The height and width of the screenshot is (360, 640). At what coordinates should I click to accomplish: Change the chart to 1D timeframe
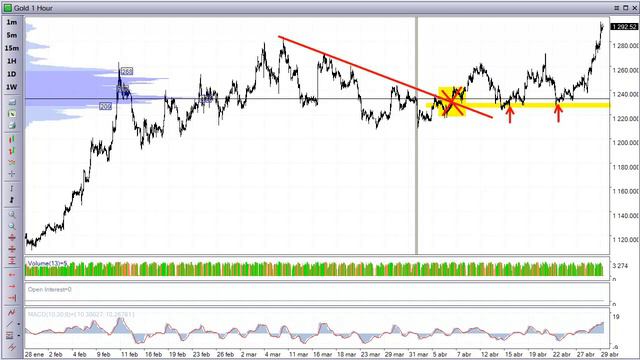[12, 74]
